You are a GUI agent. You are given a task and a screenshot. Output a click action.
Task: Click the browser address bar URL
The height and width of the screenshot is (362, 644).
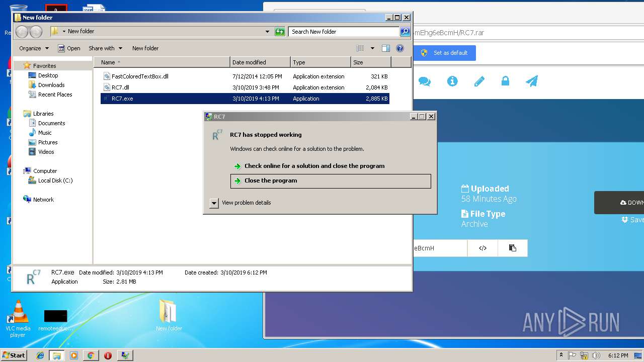point(449,33)
